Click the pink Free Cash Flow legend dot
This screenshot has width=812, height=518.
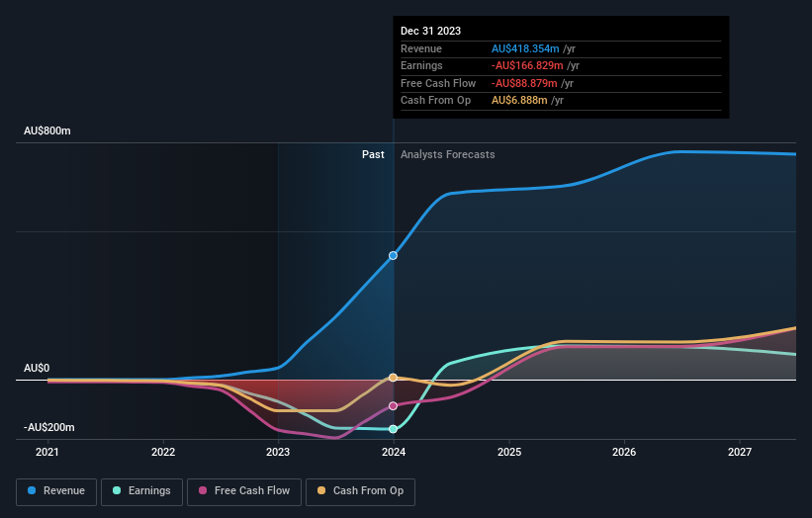(x=203, y=490)
